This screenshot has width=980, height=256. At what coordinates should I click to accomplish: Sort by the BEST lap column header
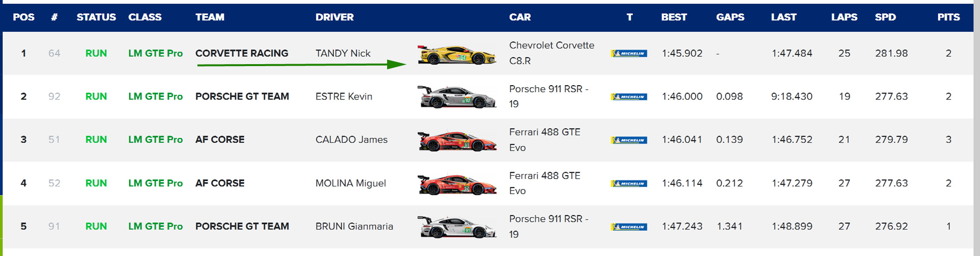[x=674, y=17]
